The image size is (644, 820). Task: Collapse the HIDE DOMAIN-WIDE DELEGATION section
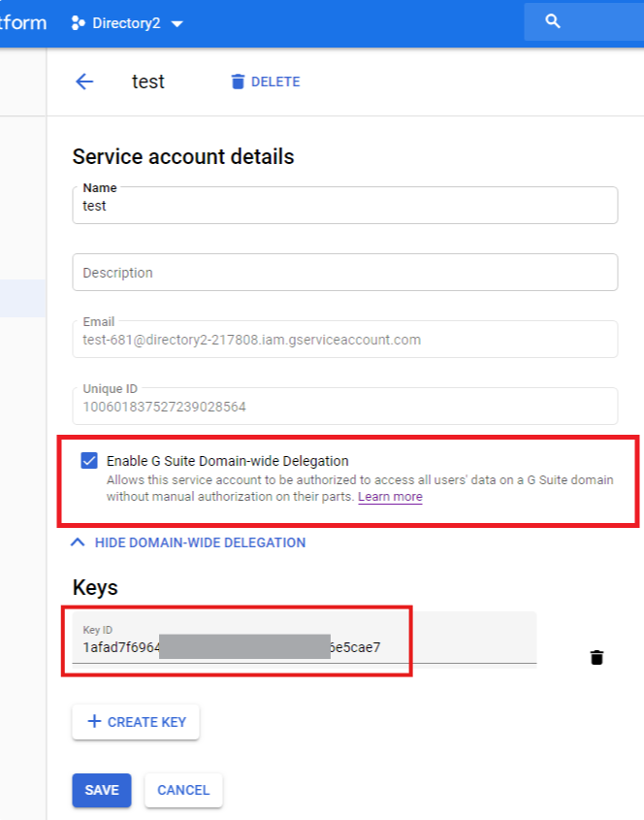200,543
